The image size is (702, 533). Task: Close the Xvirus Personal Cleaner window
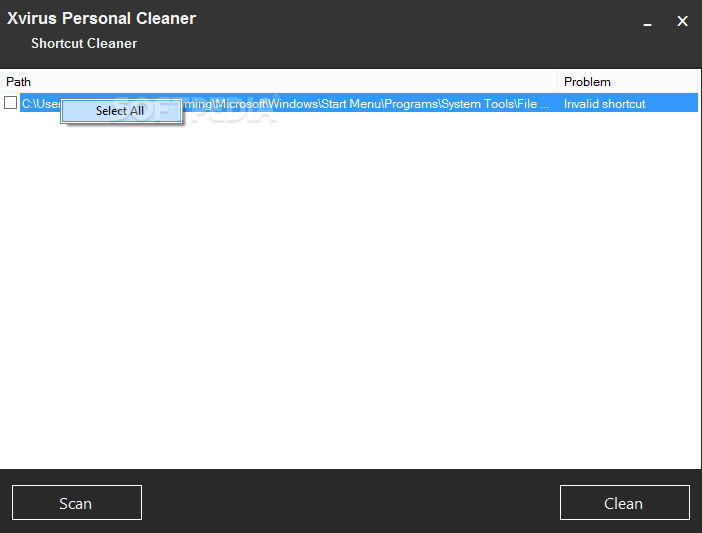(x=682, y=21)
